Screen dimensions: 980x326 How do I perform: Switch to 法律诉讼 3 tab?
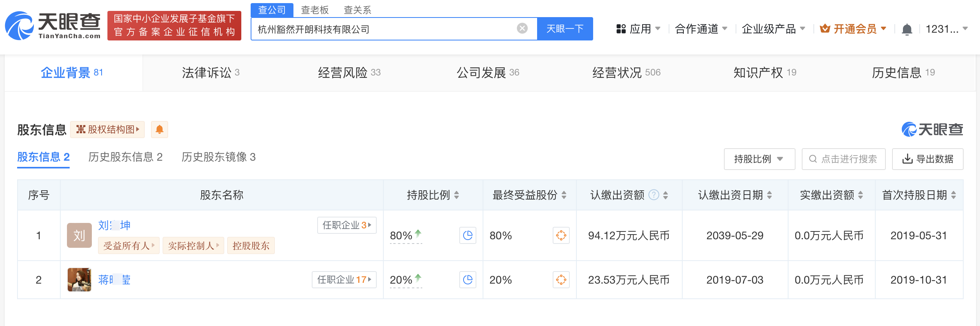(211, 73)
